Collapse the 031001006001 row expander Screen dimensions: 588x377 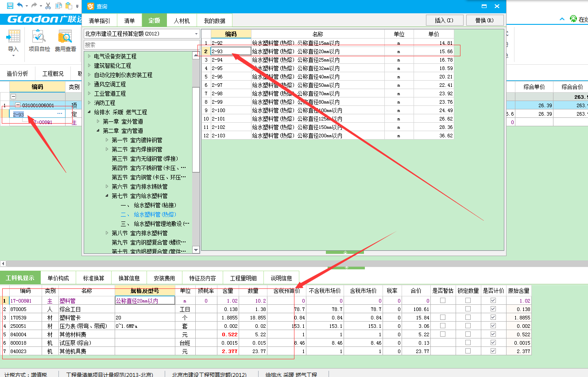(x=18, y=105)
